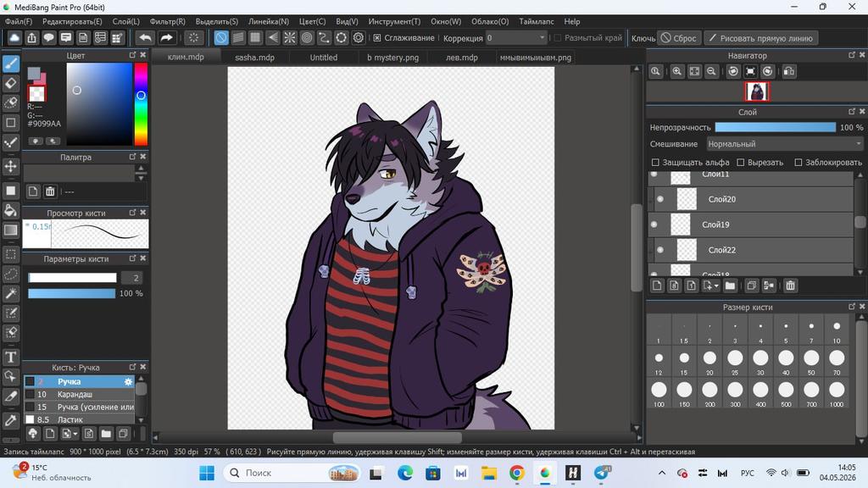Select the rectangular Selection tool
The height and width of the screenshot is (488, 868).
pyautogui.click(x=10, y=254)
